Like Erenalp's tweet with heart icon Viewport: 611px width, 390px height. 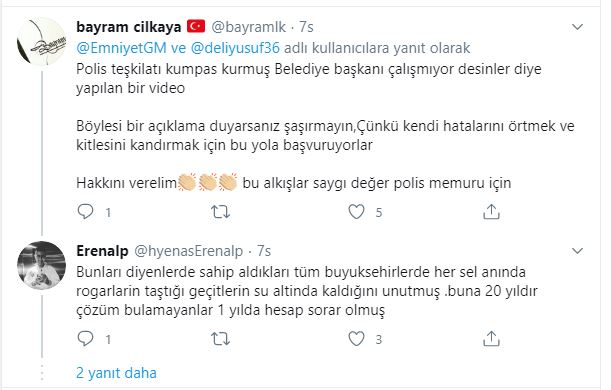356,339
